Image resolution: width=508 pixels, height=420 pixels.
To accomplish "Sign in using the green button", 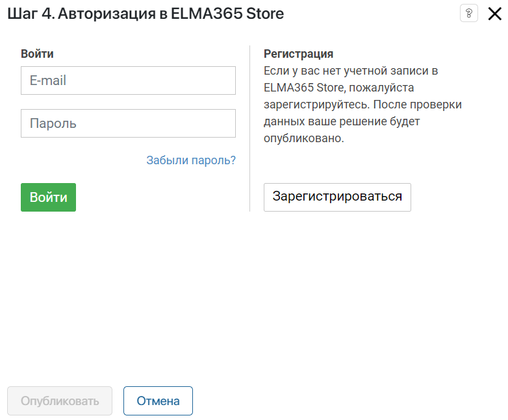I will (x=48, y=197).
